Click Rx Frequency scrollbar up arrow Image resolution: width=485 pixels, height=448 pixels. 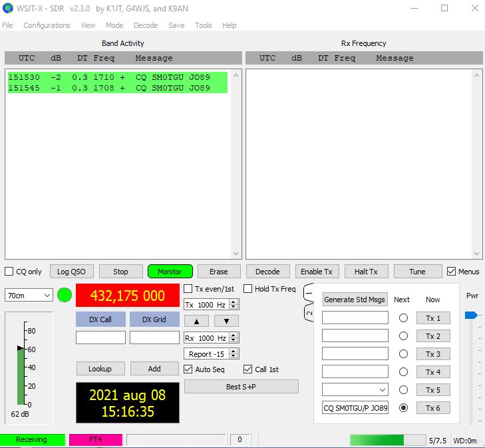click(x=476, y=75)
